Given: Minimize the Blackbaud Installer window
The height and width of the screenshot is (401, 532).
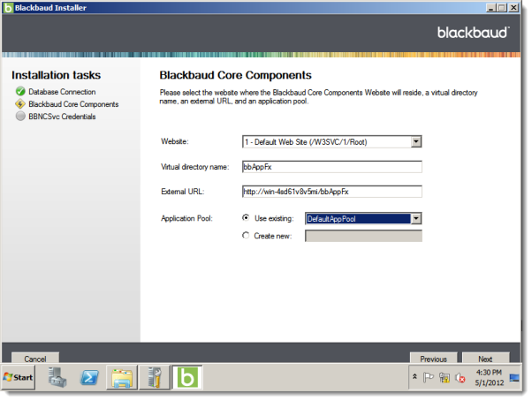Looking at the screenshot, I should 490,8.
